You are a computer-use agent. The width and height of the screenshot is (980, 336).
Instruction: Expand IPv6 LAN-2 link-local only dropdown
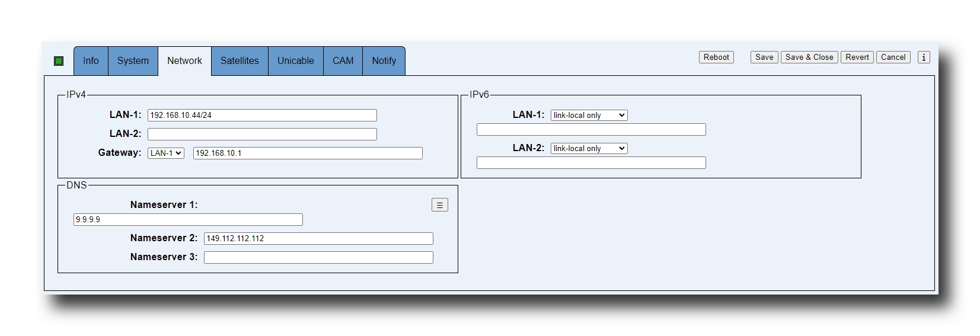589,149
